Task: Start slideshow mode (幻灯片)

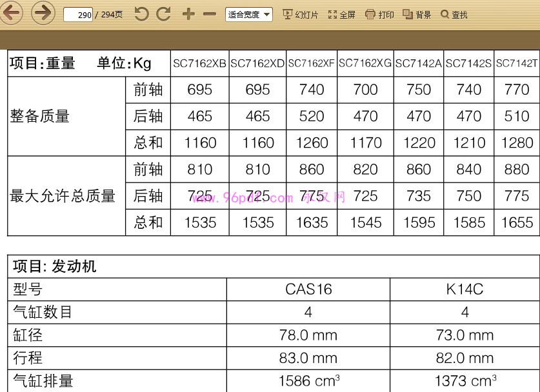Action: click(301, 14)
